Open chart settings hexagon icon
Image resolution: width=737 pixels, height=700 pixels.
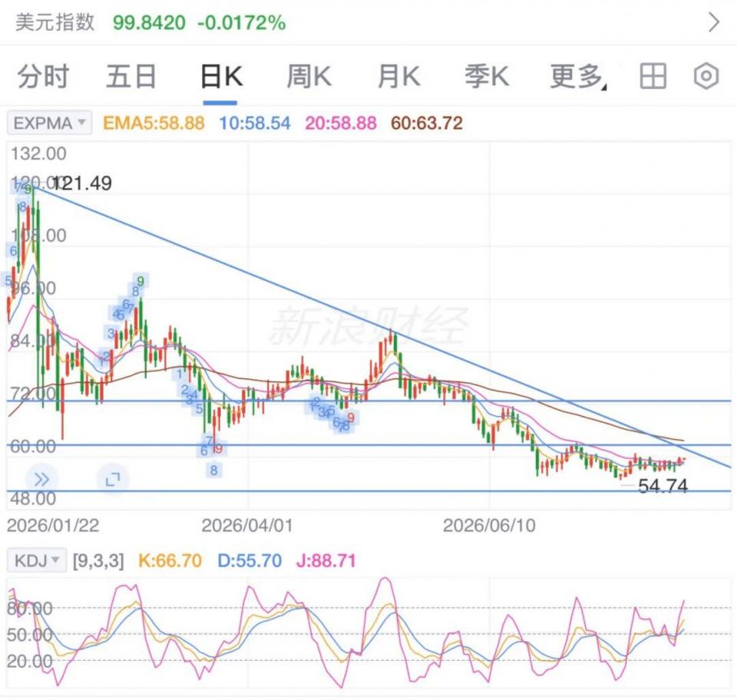(706, 76)
